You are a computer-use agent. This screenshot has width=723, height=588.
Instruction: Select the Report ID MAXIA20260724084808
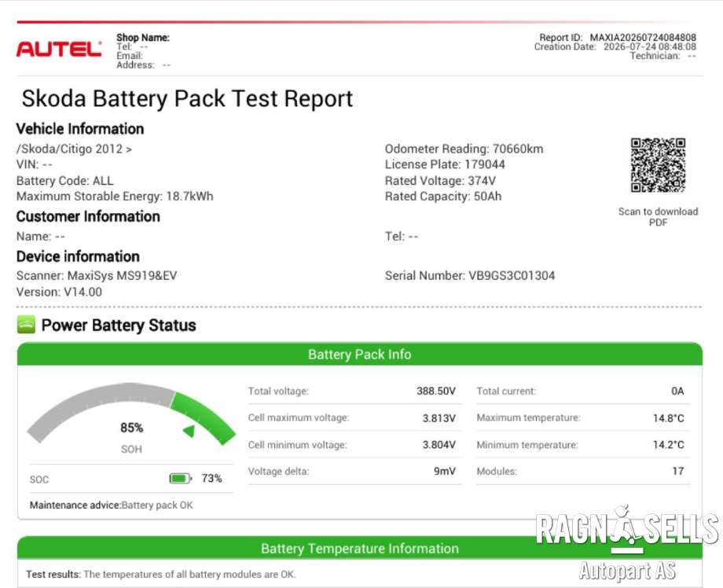pyautogui.click(x=618, y=38)
